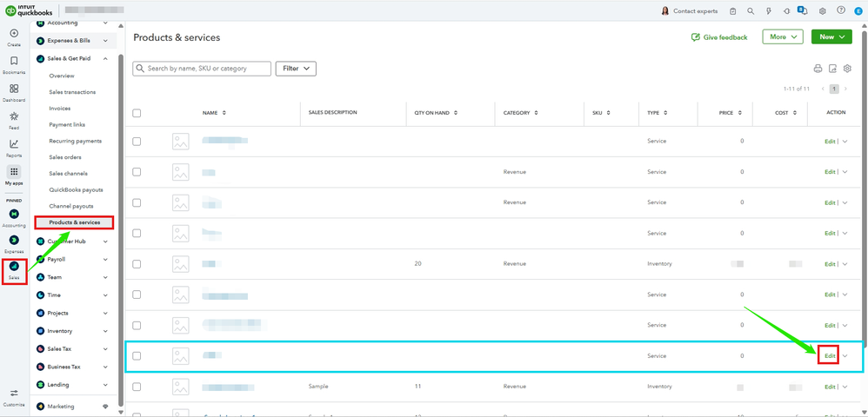The width and height of the screenshot is (868, 417).
Task: Click the pinned Accounting app icon
Action: tap(14, 214)
